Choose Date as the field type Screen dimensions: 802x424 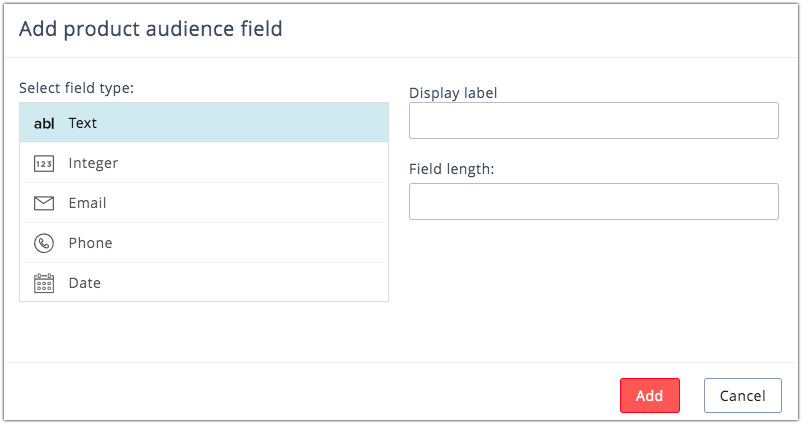tap(85, 283)
